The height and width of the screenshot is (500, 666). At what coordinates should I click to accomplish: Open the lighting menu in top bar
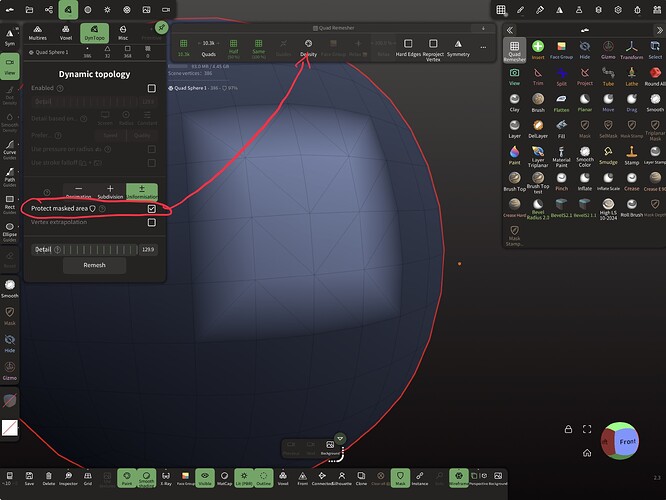107,9
